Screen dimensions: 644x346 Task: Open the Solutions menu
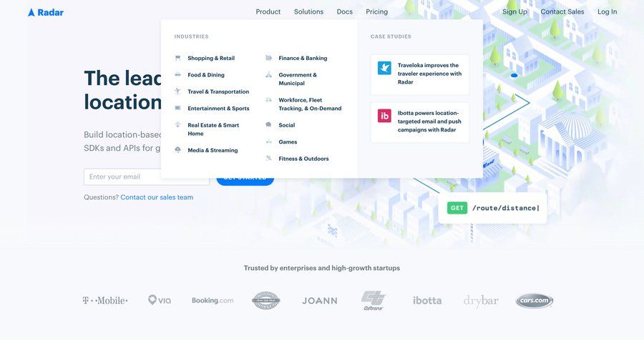coord(308,12)
